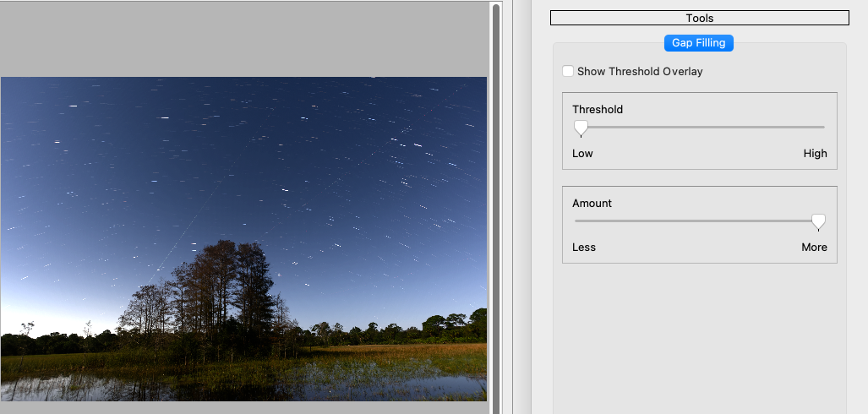Click the Low label under Threshold

point(582,154)
